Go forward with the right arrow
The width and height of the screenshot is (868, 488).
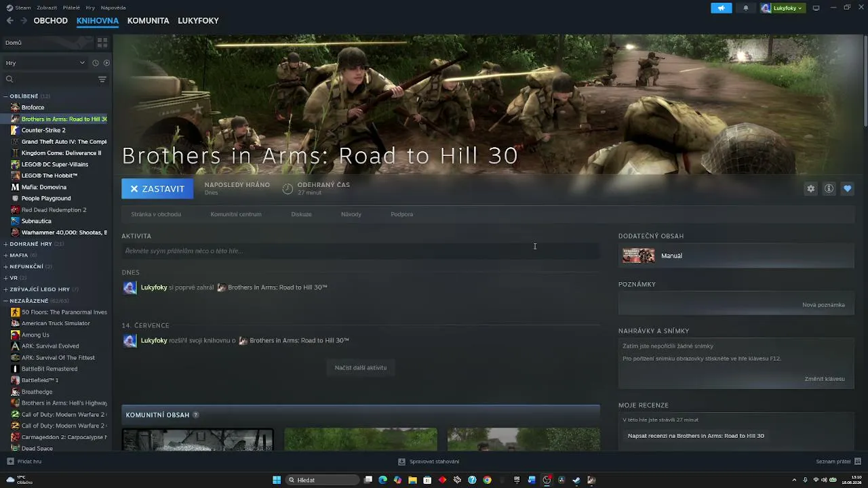coord(24,21)
